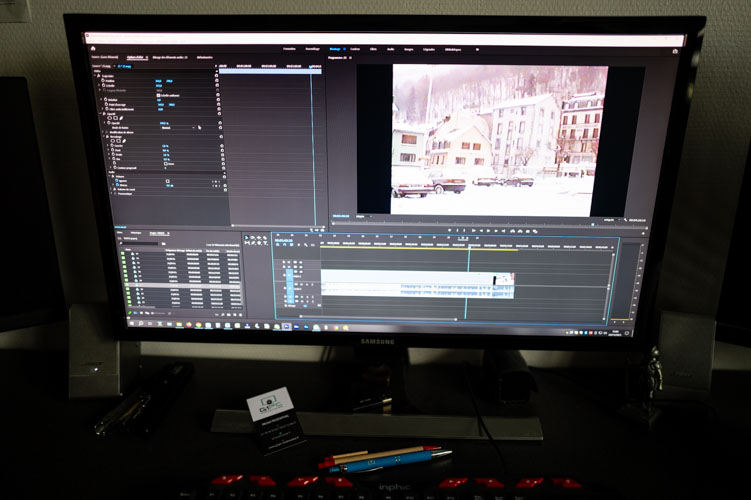751x500 pixels.
Task: Click the Quick Export icon at top right
Action: pyautogui.click(x=675, y=51)
